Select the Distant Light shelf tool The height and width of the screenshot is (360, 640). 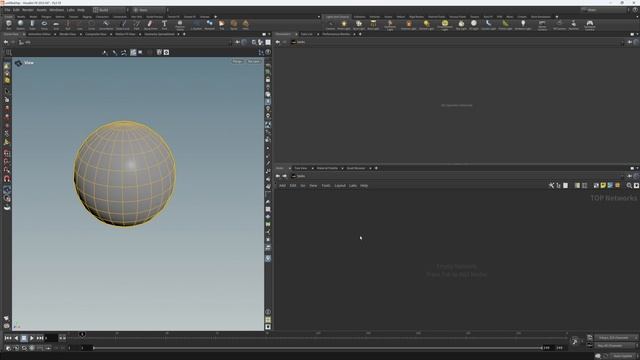[427, 25]
